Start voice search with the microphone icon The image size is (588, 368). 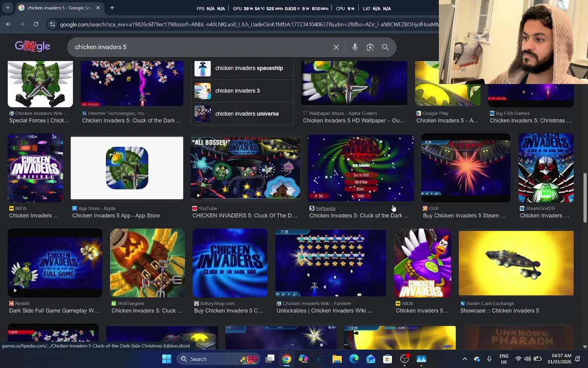355,47
